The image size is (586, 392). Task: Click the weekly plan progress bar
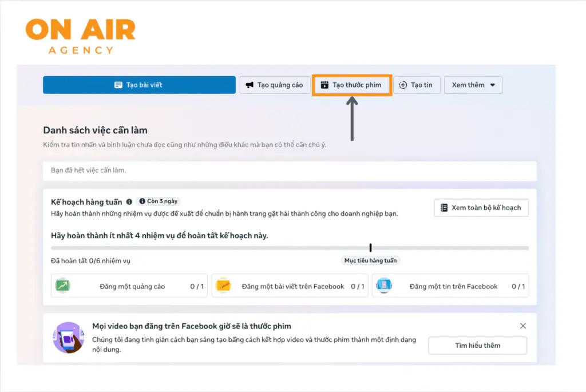[290, 248]
